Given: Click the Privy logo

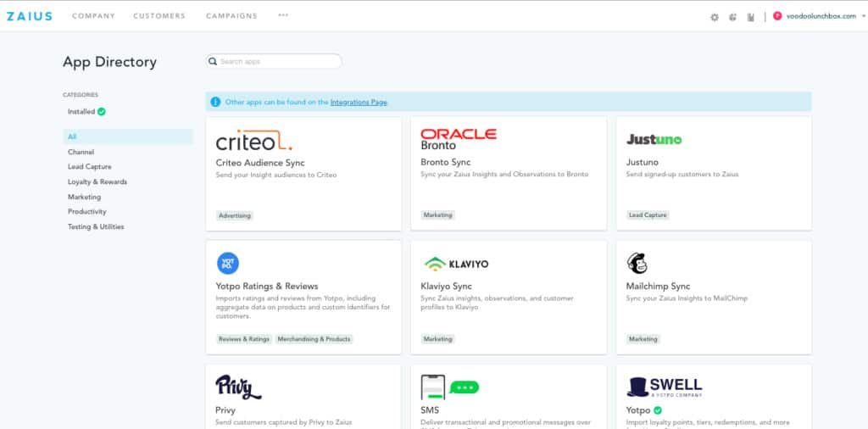Looking at the screenshot, I should tap(238, 387).
